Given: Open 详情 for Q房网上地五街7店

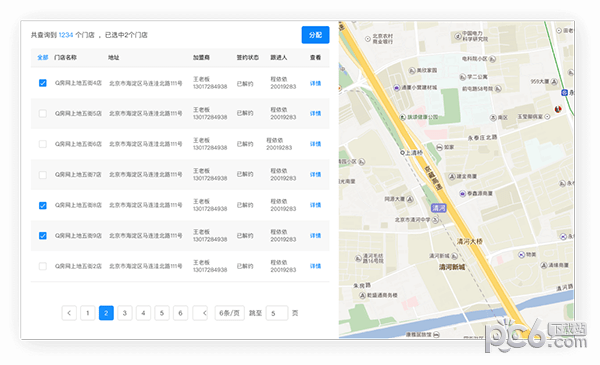Looking at the screenshot, I should (x=315, y=175).
